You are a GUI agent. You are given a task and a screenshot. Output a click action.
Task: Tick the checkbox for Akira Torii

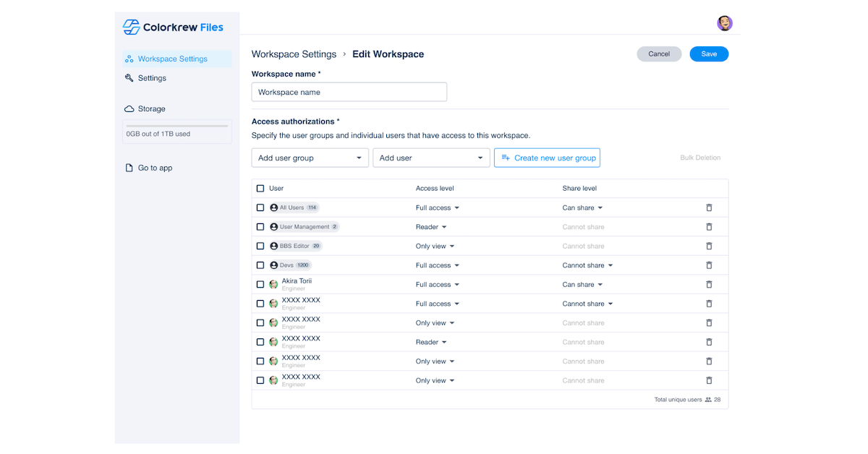(260, 285)
